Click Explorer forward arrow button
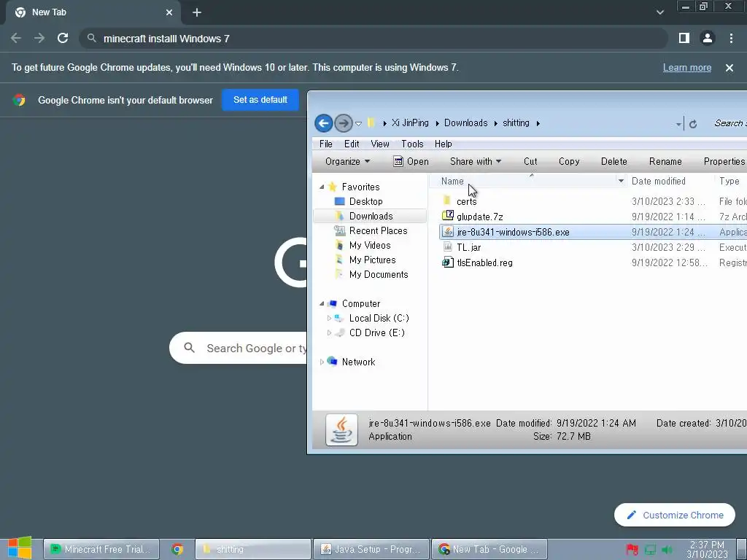The width and height of the screenshot is (747, 560). pos(343,123)
